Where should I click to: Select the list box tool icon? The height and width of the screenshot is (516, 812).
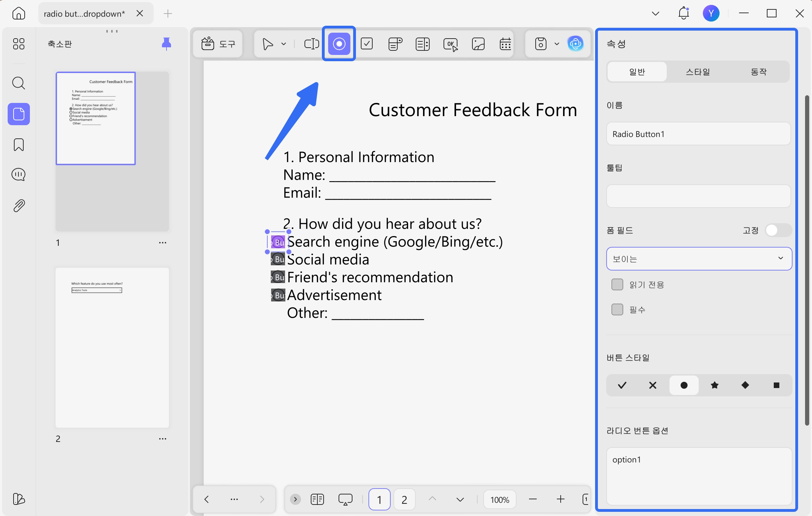pyautogui.click(x=423, y=44)
